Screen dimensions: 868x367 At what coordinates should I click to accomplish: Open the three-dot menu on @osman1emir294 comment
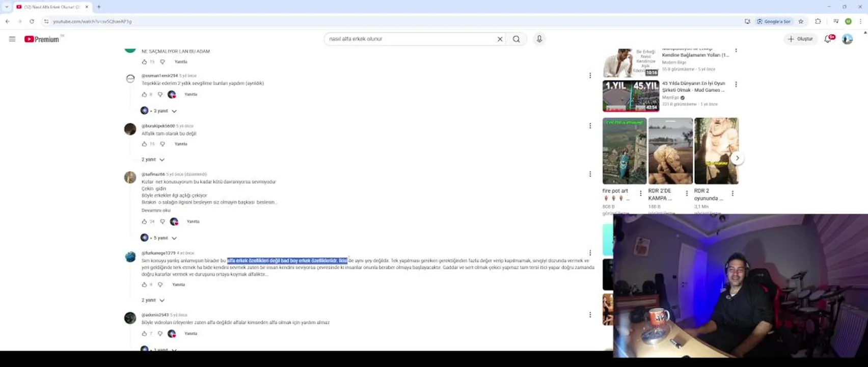click(x=590, y=75)
